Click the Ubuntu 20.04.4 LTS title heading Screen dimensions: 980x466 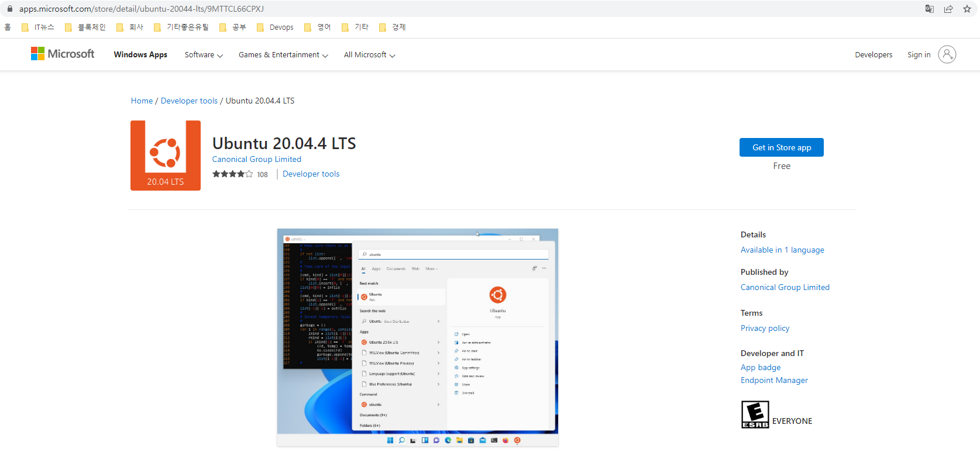[x=284, y=143]
